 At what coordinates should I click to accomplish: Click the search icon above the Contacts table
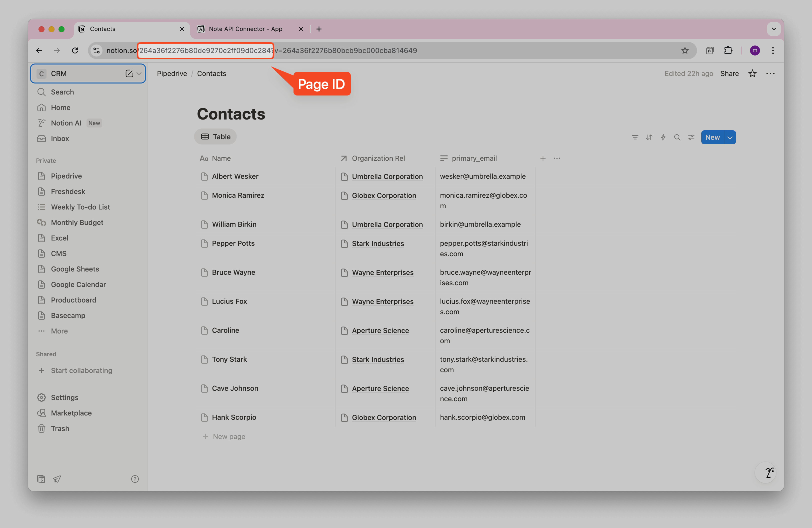point(677,137)
